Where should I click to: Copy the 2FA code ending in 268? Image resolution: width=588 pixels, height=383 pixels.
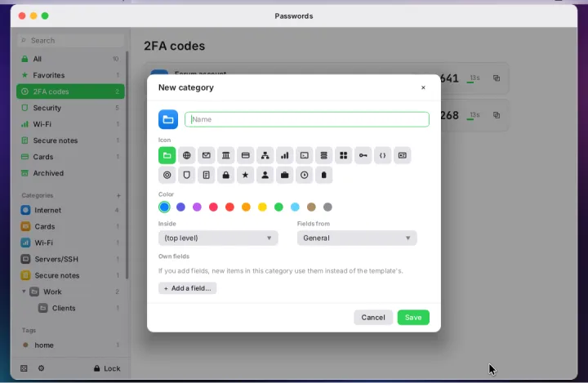[497, 115]
